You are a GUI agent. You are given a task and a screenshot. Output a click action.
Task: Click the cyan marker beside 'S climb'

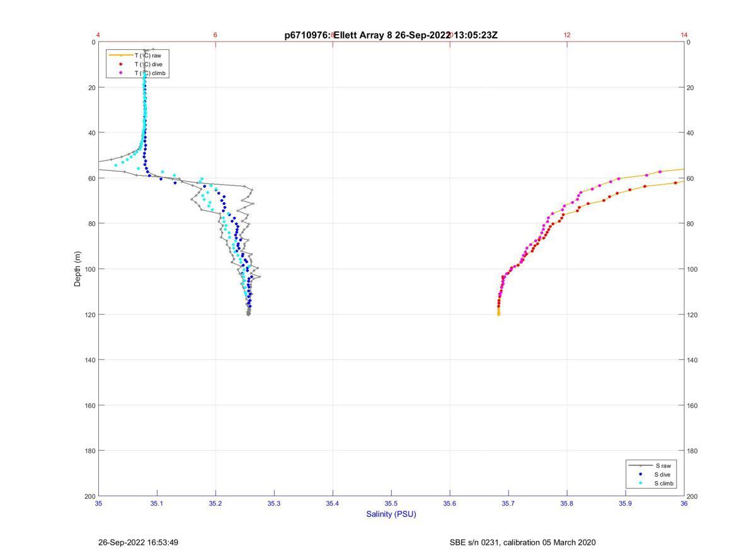tap(641, 484)
